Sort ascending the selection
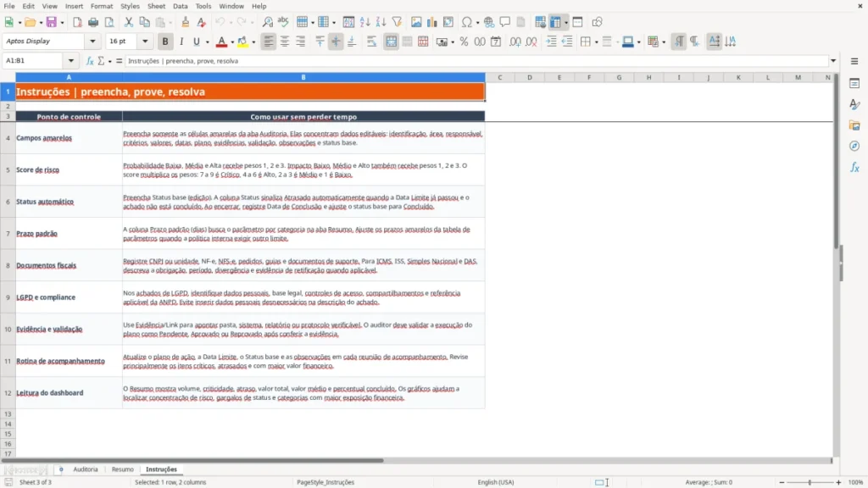 [364, 22]
